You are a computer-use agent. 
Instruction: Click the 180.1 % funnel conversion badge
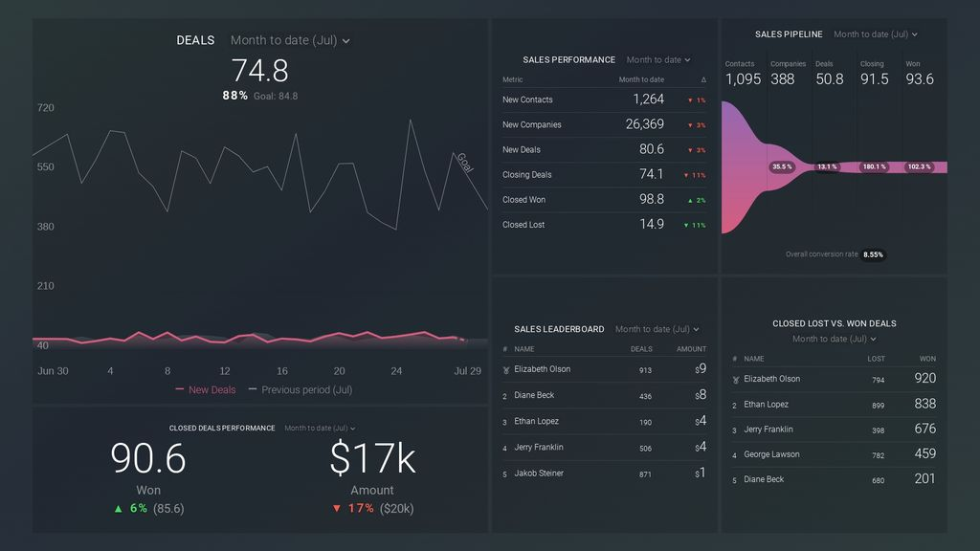click(x=874, y=166)
